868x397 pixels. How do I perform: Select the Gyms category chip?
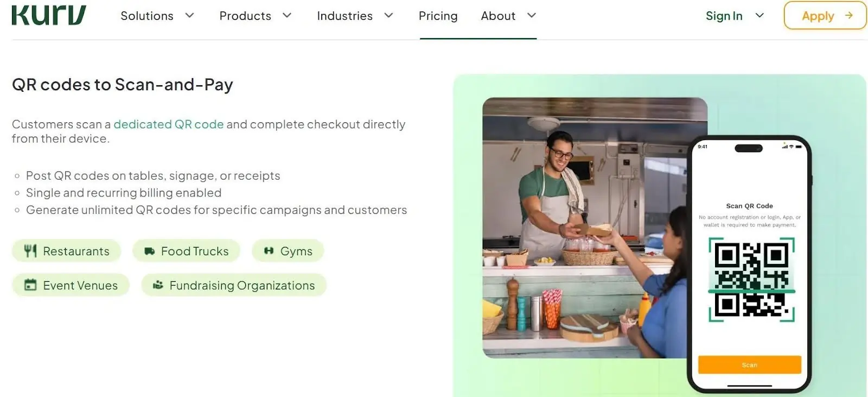point(288,250)
